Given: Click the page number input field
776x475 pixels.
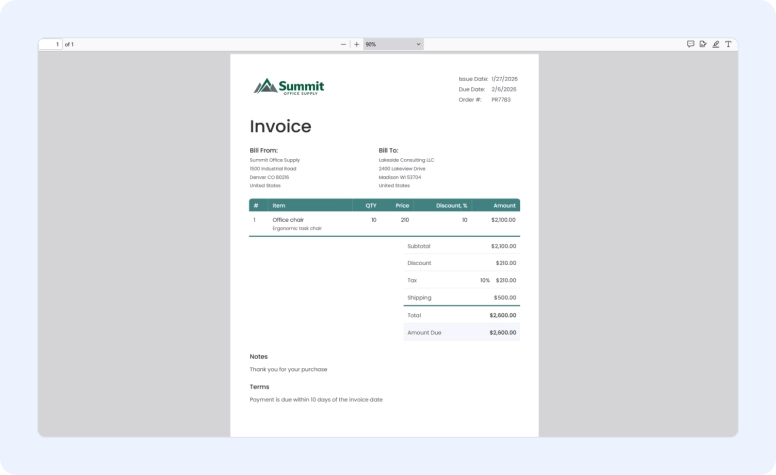Looking at the screenshot, I should pyautogui.click(x=51, y=44).
